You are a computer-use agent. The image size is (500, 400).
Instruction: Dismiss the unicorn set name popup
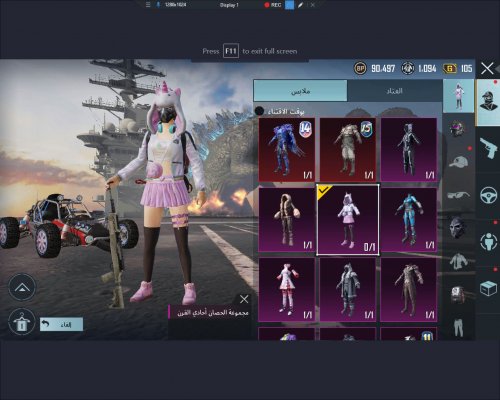[244, 299]
